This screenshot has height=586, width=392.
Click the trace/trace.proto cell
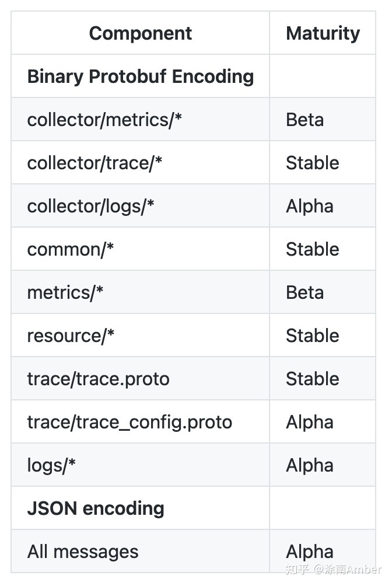(98, 379)
